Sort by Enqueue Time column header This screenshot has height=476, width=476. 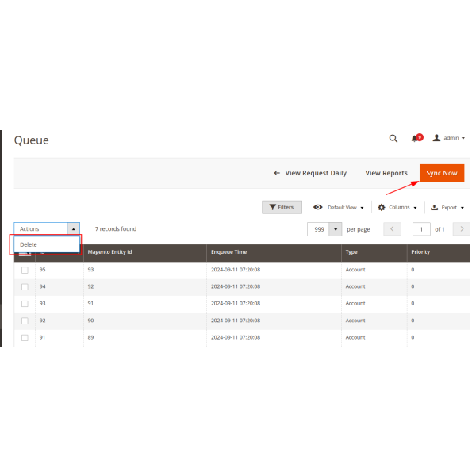tap(228, 252)
